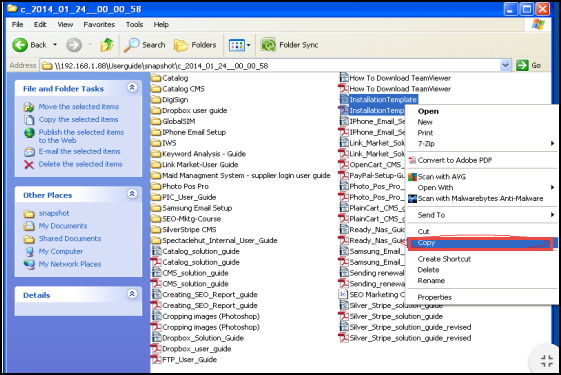This screenshot has width=561, height=375.
Task: Collapse the Other Places panel
Action: pyautogui.click(x=132, y=194)
